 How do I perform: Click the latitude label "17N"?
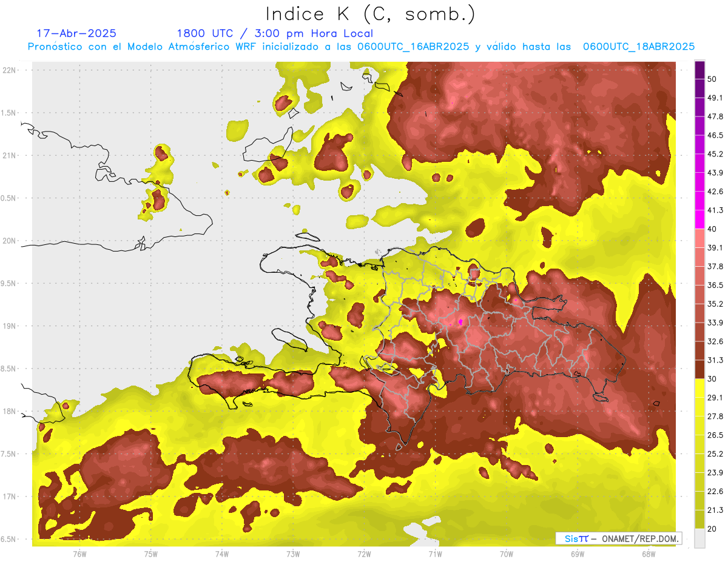(x=10, y=497)
